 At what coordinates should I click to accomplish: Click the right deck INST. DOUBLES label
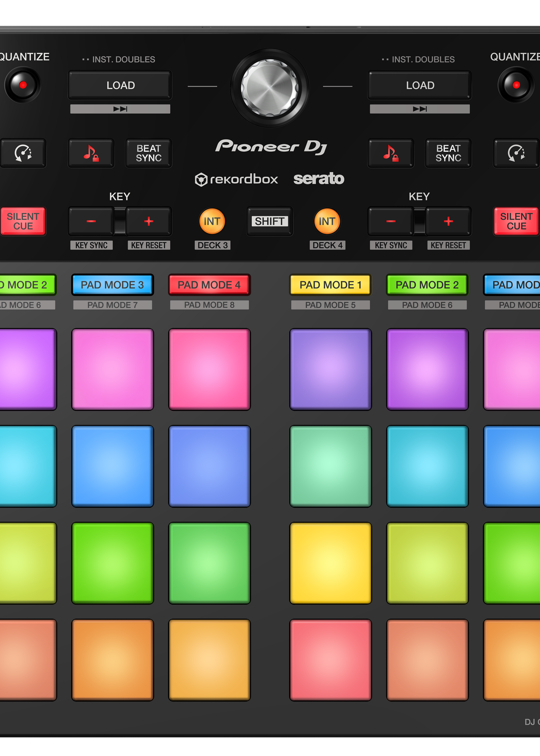418,59
